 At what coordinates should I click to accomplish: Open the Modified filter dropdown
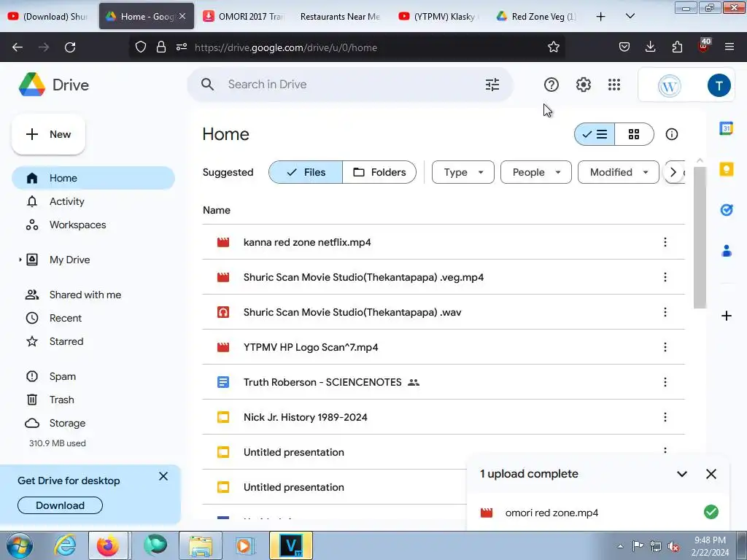[x=619, y=172]
